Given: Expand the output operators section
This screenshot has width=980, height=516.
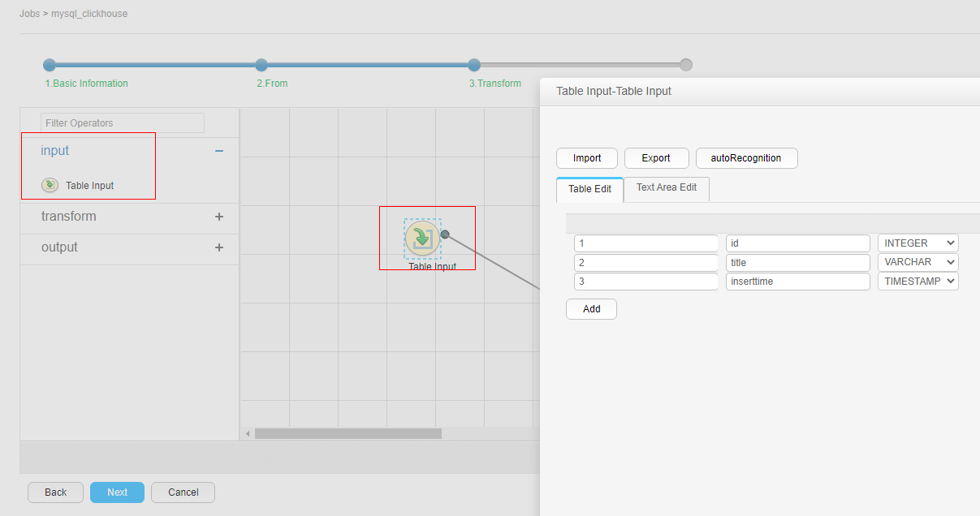Looking at the screenshot, I should pos(218,247).
